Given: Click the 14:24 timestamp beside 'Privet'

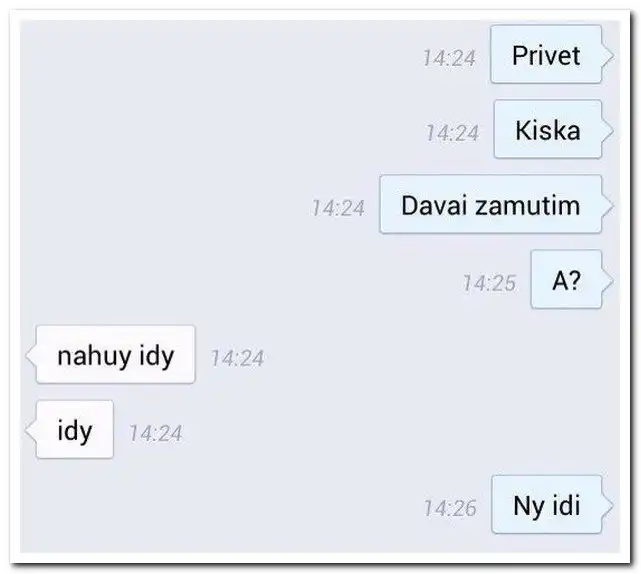Looking at the screenshot, I should (449, 58).
